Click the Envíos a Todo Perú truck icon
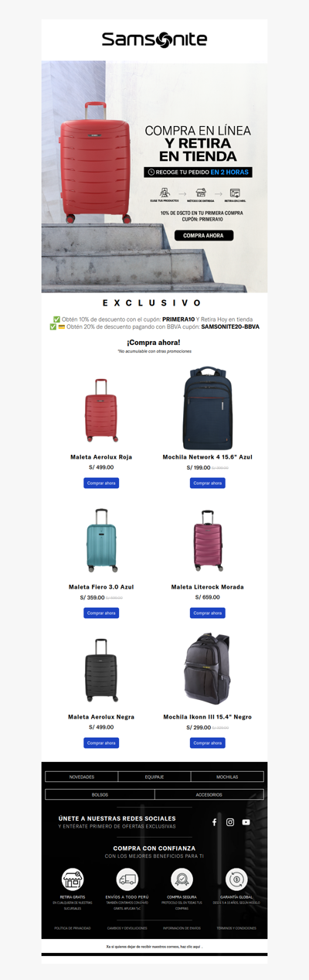This screenshot has width=309, height=980. tap(127, 879)
